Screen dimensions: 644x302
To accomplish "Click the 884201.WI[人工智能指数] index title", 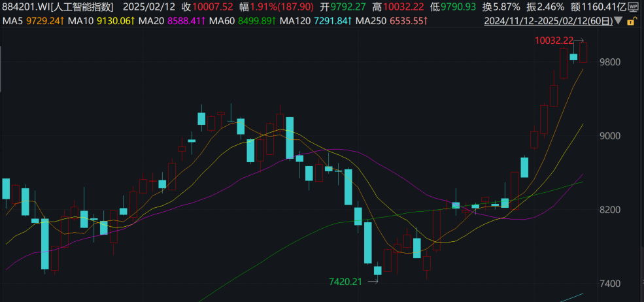I will pyautogui.click(x=58, y=7).
